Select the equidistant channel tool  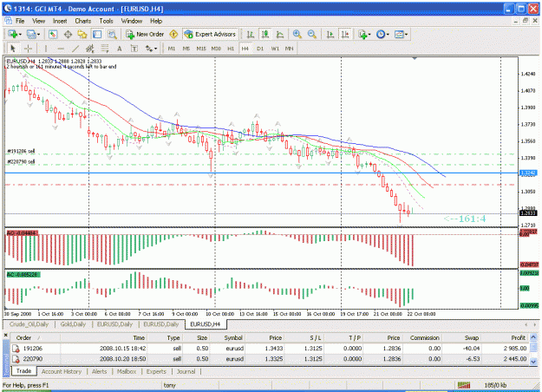point(90,49)
